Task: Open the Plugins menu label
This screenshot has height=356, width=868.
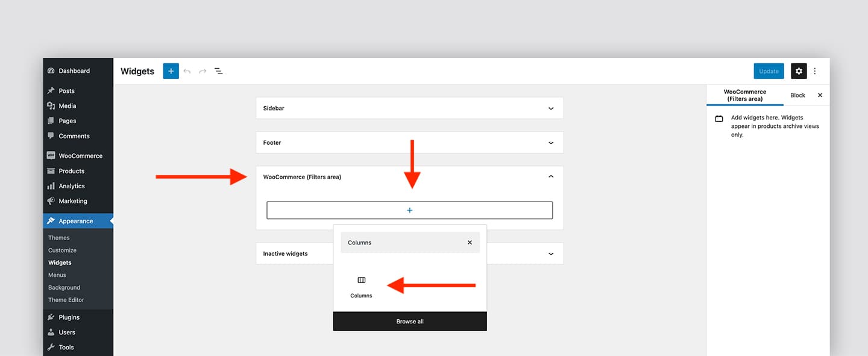Action: coord(69,317)
